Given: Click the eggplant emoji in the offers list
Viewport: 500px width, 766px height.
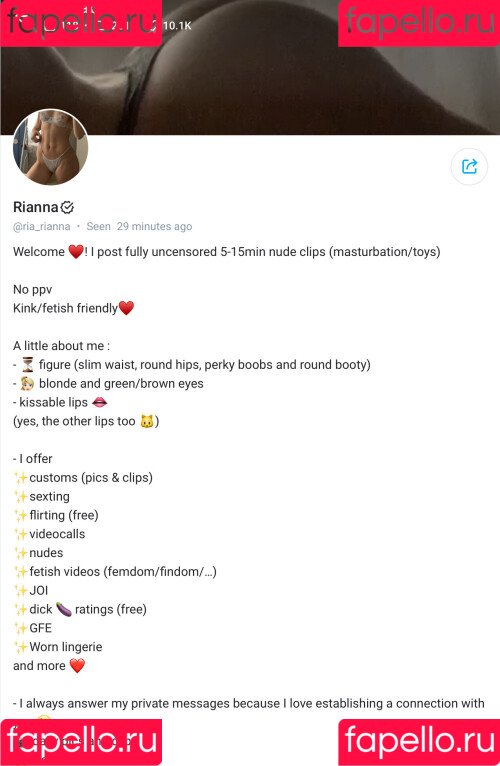Looking at the screenshot, I should click(x=64, y=609).
